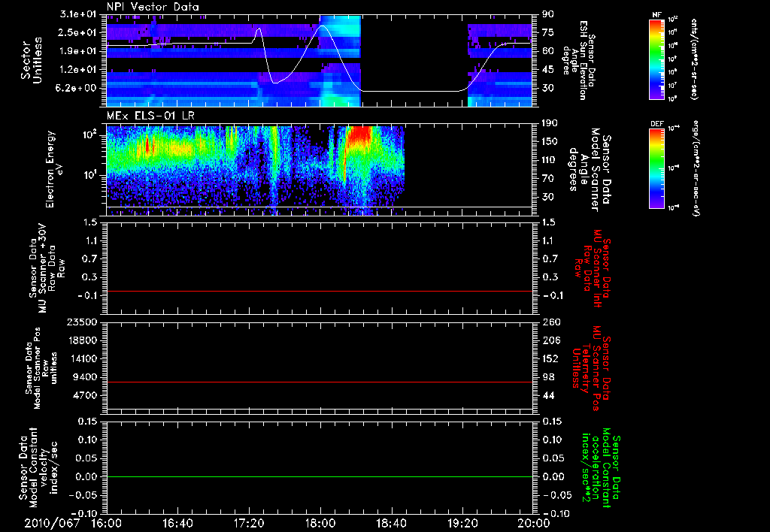Viewport: 770px width, 532px height.
Task: Click the 'MU Scanner +30V Raw Data' axis title
Action: pyautogui.click(x=47, y=269)
